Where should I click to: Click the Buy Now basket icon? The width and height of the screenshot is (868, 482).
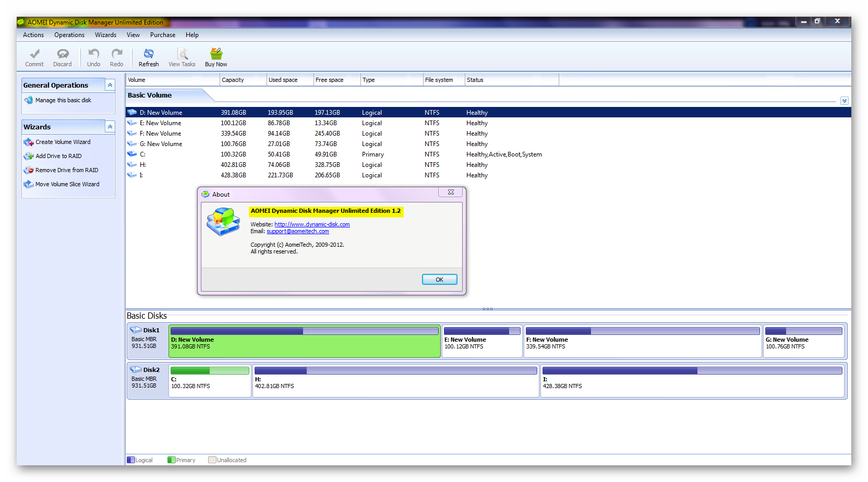(x=216, y=54)
